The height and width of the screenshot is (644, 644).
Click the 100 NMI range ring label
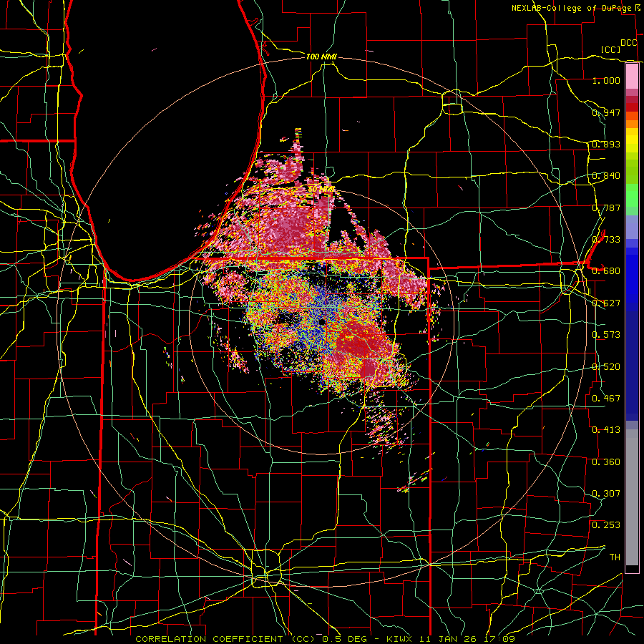click(321, 57)
